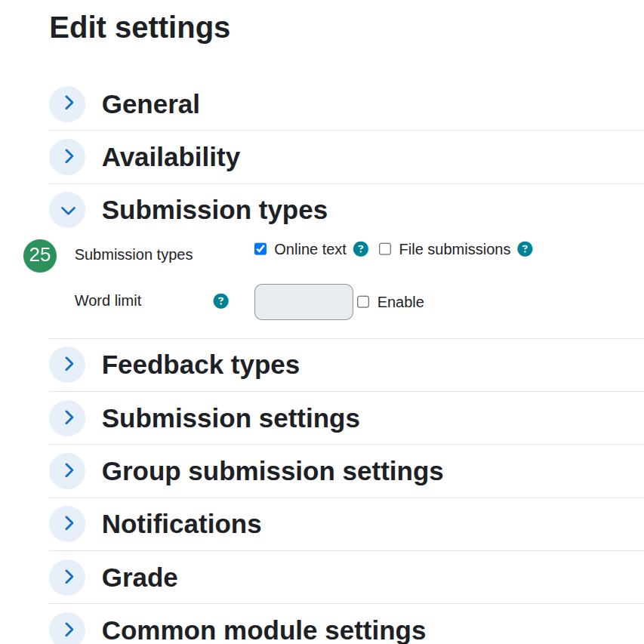The image size is (644, 644).
Task: Expand the Group submission settings chevron
Action: coord(67,471)
